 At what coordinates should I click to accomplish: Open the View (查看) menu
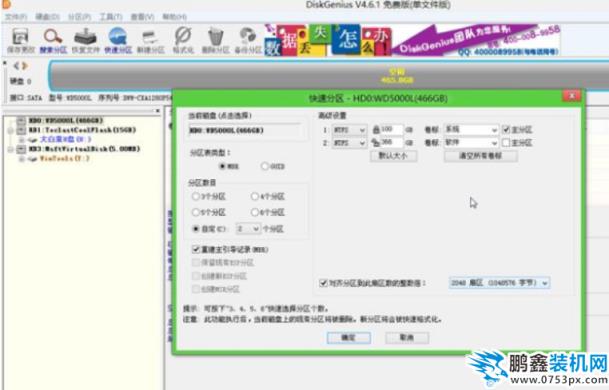(142, 17)
